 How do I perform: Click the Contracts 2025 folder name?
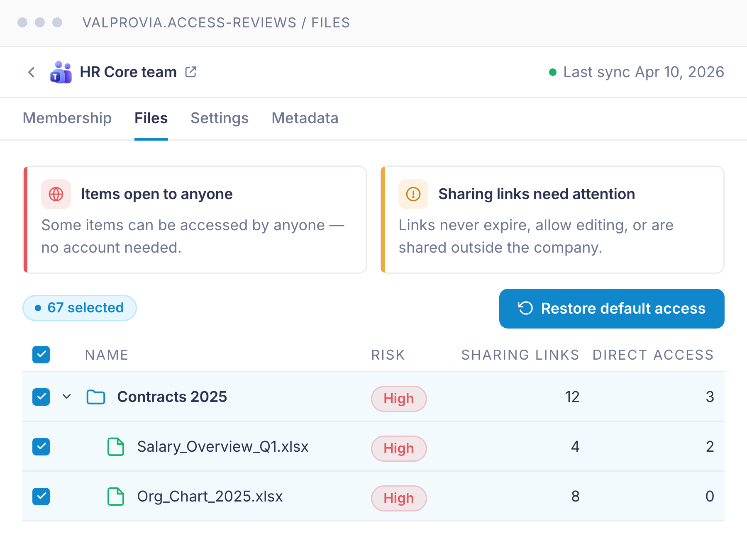(x=172, y=397)
